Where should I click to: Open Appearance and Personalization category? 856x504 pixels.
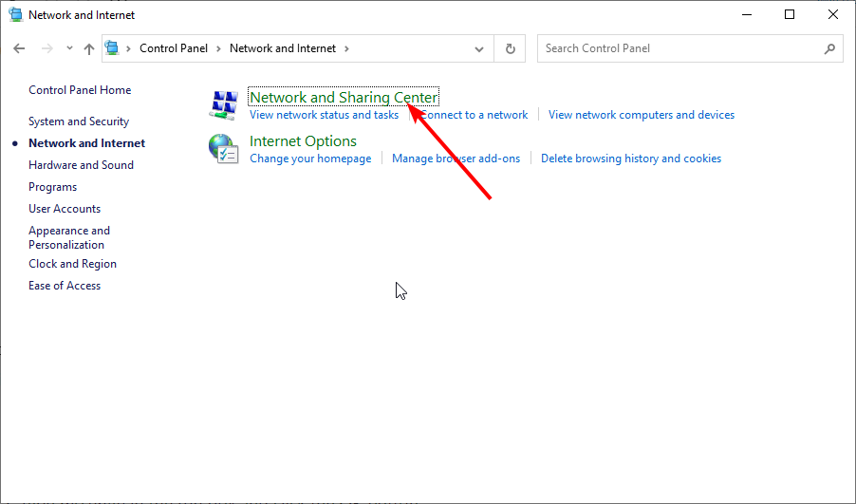pyautogui.click(x=69, y=237)
